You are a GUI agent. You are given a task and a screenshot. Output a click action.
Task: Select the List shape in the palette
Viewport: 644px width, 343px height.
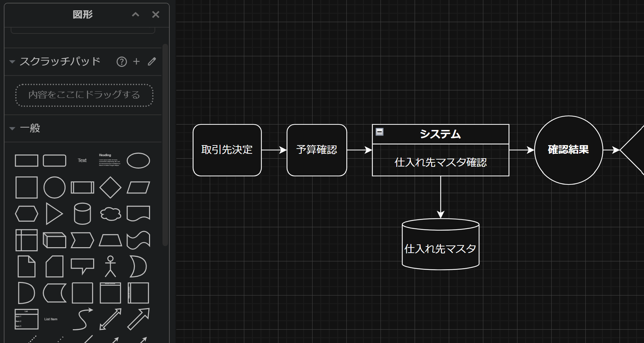pos(27,319)
